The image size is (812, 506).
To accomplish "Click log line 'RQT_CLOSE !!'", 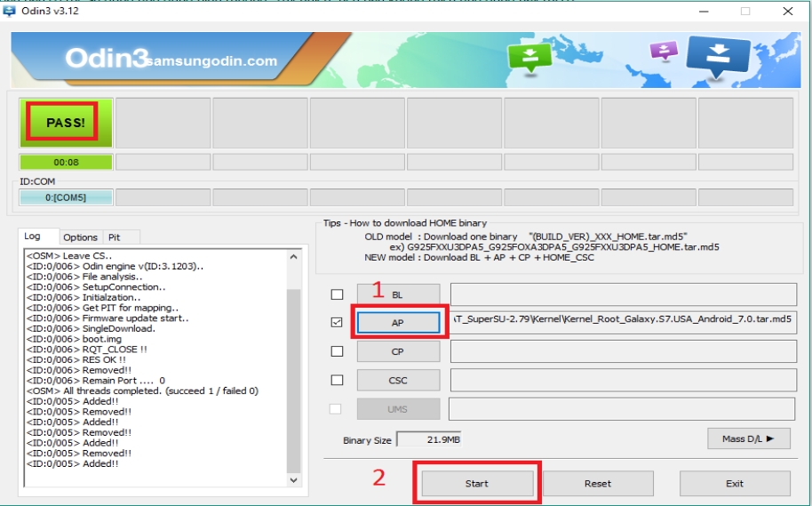I will click(87, 349).
